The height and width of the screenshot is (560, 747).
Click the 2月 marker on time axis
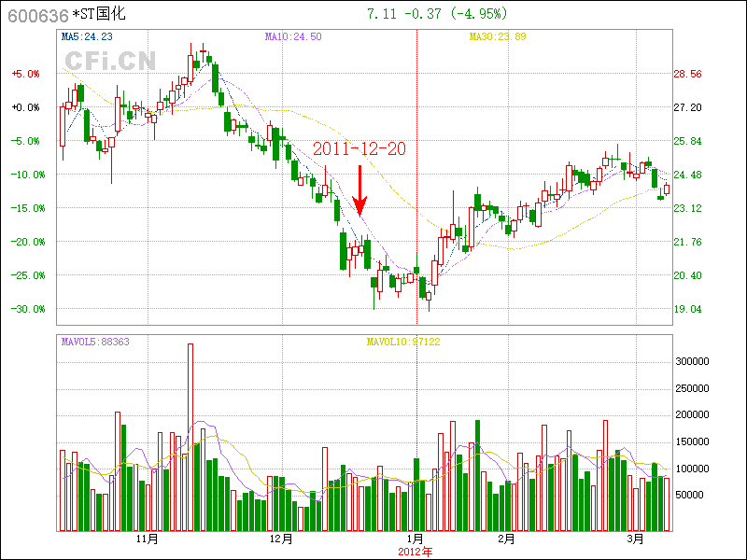(506, 539)
